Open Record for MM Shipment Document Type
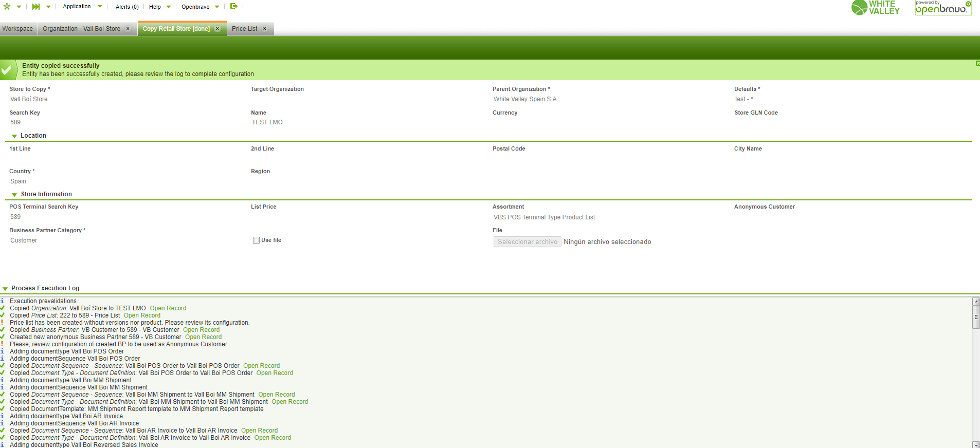 point(290,402)
